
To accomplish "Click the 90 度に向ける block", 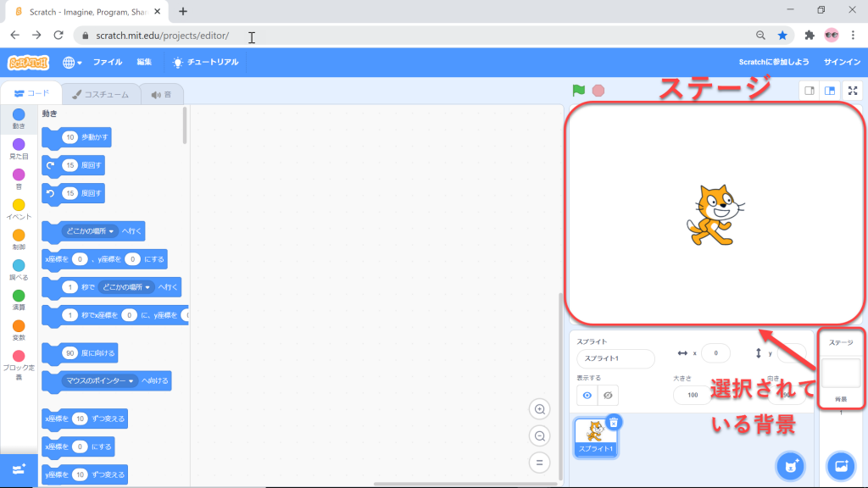I will [80, 353].
